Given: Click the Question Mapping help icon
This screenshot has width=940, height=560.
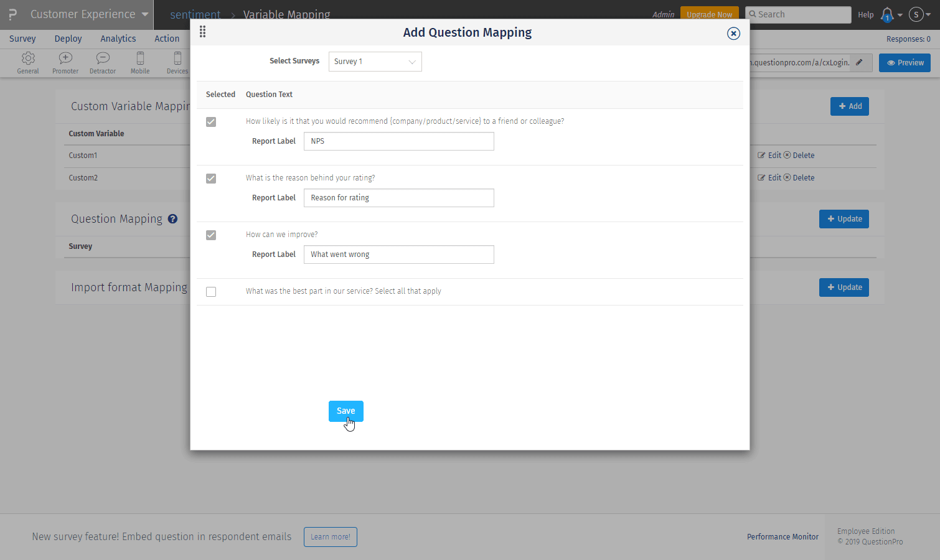Looking at the screenshot, I should pyautogui.click(x=172, y=219).
